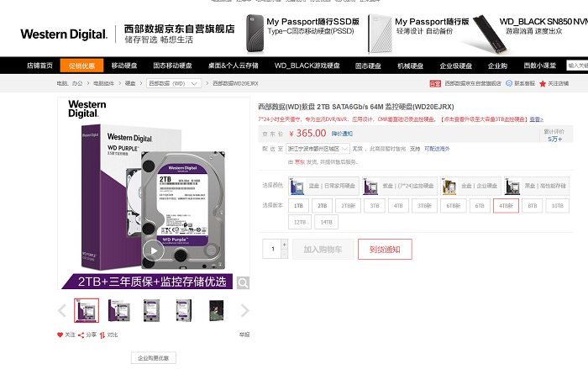This screenshot has width=588, height=369.
Task: Open 企业购 nav item
Action: (x=497, y=66)
